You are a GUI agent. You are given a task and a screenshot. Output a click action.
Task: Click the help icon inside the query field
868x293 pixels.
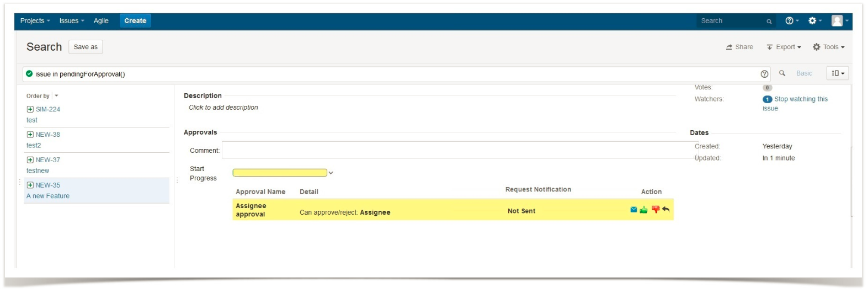coord(764,74)
